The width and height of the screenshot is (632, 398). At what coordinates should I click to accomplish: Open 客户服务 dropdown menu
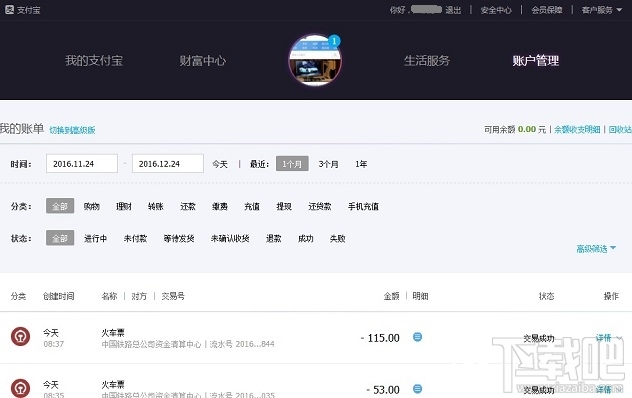coord(601,10)
